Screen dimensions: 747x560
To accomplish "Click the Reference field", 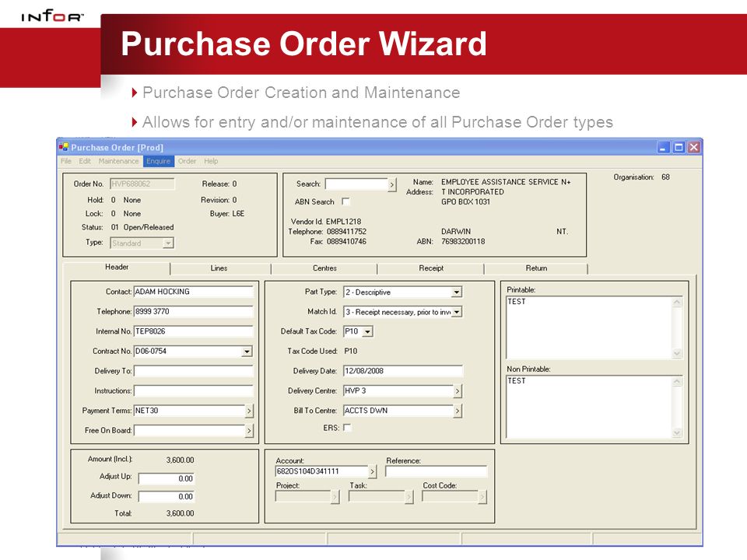I will (x=437, y=471).
